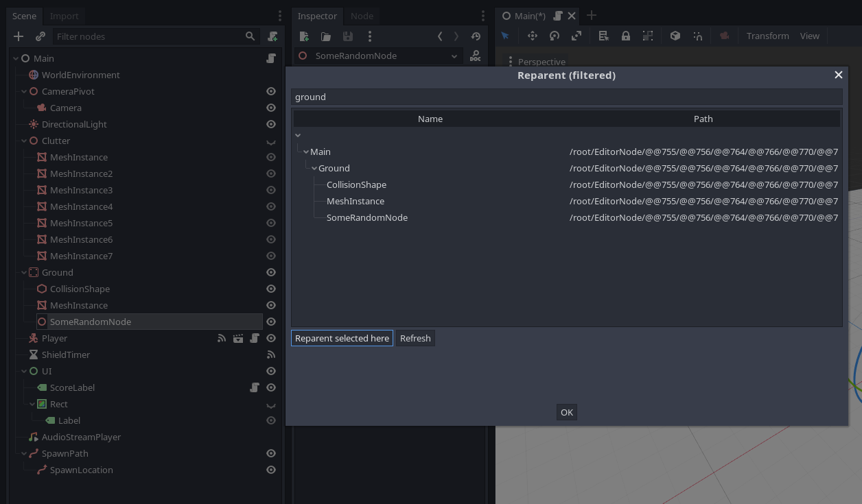862x504 pixels.
Task: Switch to the Import tab
Action: click(x=64, y=16)
